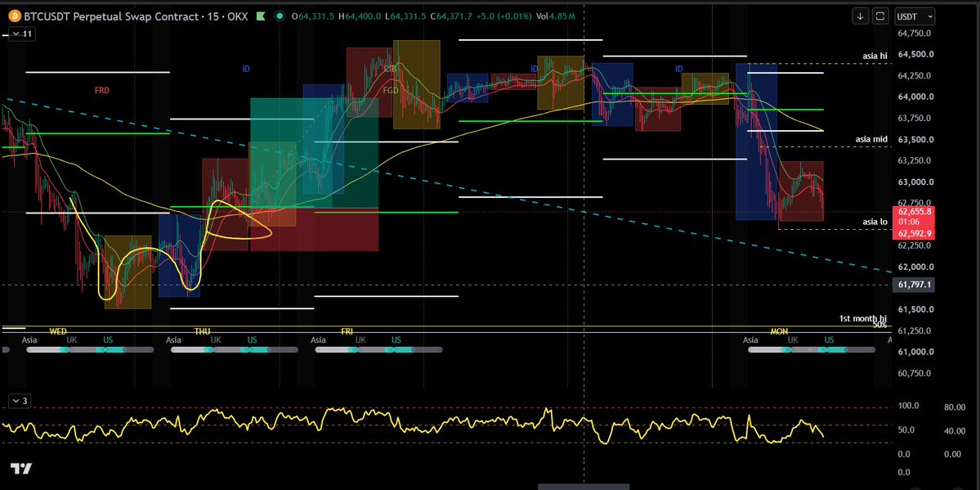Image resolution: width=980 pixels, height=490 pixels.
Task: Click the open value O64,331.5
Action: tap(315, 16)
